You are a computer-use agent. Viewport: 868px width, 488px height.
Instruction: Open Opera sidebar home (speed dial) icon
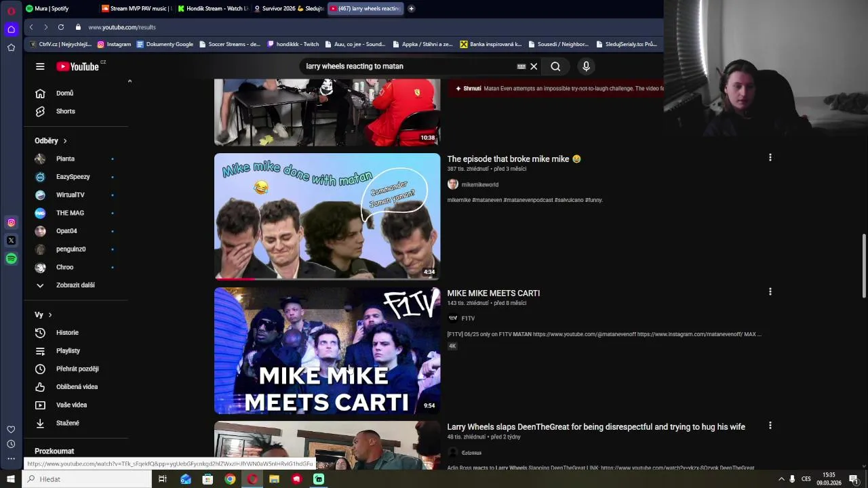click(x=11, y=29)
